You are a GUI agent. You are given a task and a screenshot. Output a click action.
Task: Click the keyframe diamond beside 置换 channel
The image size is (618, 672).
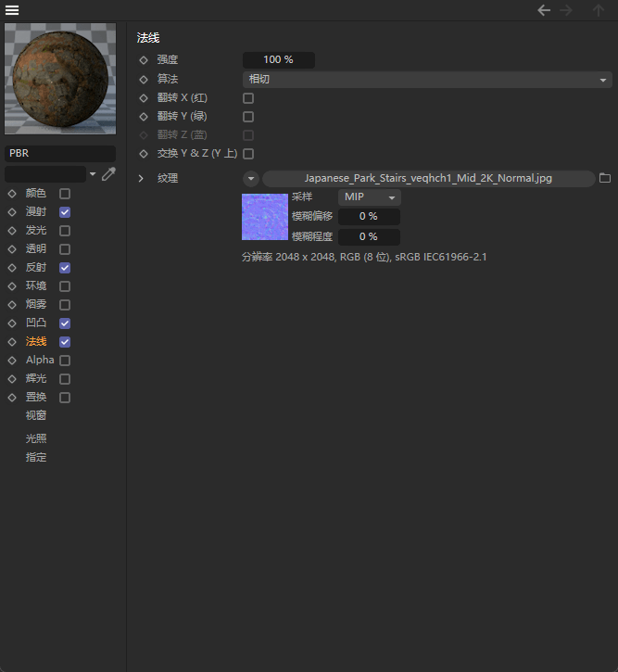pos(12,398)
